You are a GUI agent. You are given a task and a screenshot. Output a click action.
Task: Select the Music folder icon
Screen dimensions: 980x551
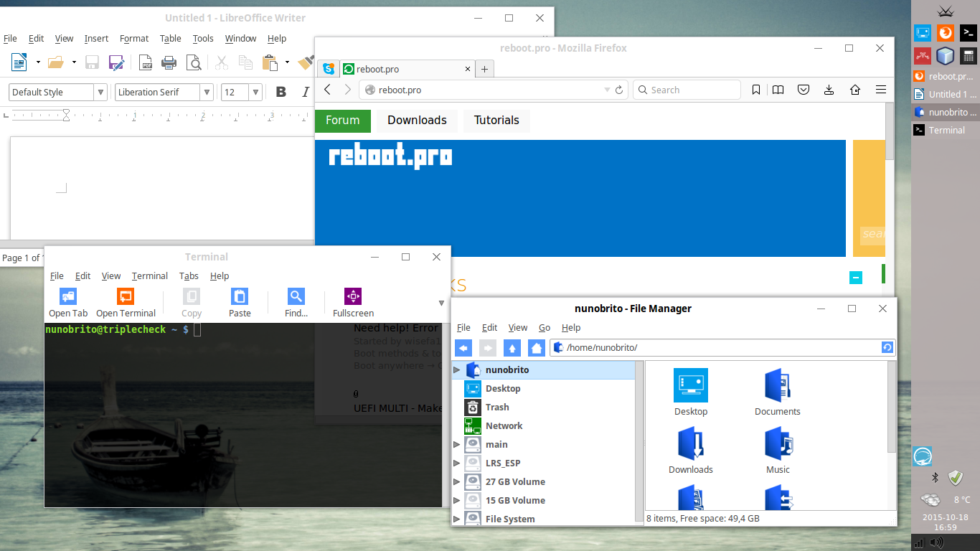[778, 451]
